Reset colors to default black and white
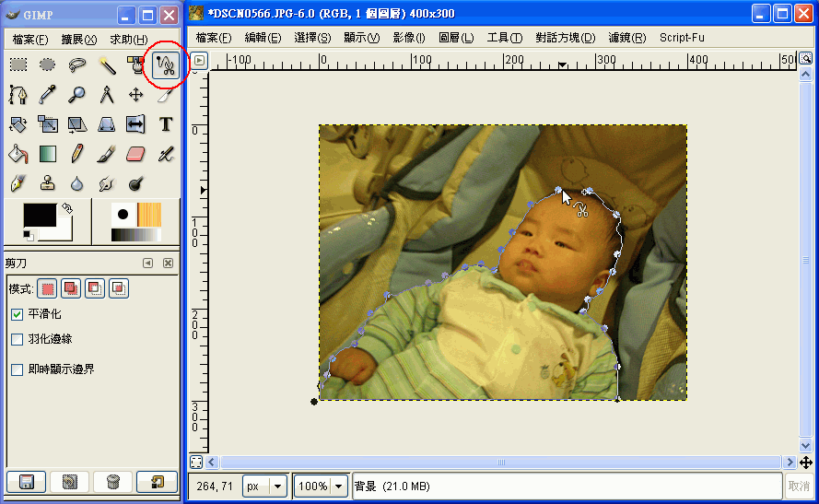 (29, 236)
